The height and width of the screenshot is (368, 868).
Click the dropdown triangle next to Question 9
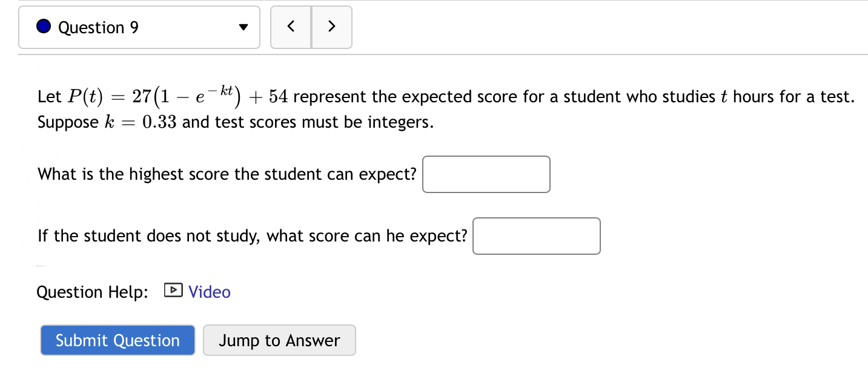(243, 27)
